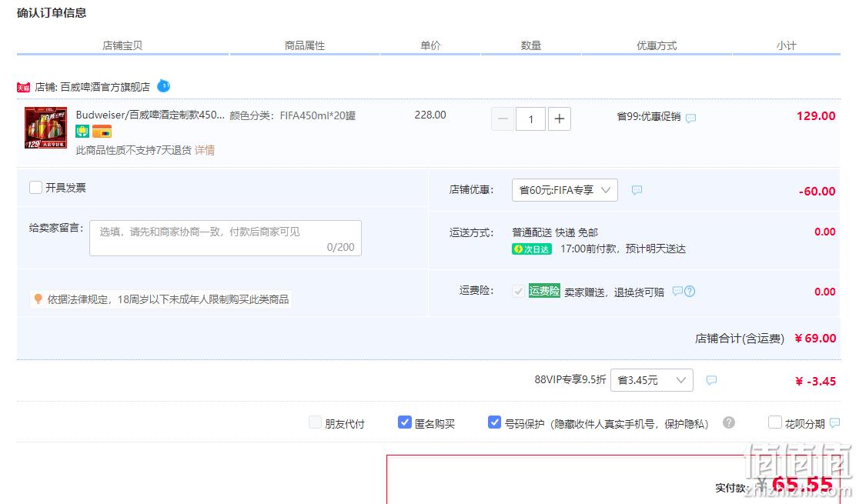Click the 17:00前付款，预计明天送达 delivery note
This screenshot has height=504, width=859.
click(623, 249)
